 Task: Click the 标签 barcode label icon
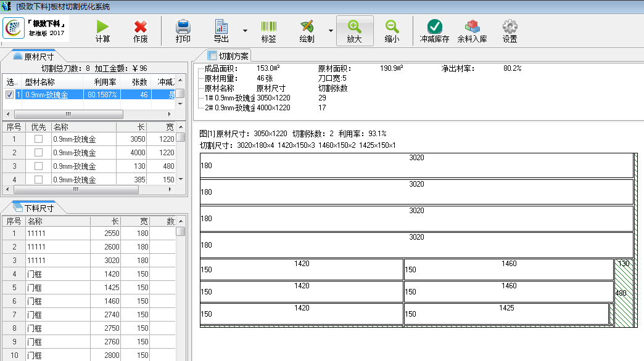coord(268,27)
